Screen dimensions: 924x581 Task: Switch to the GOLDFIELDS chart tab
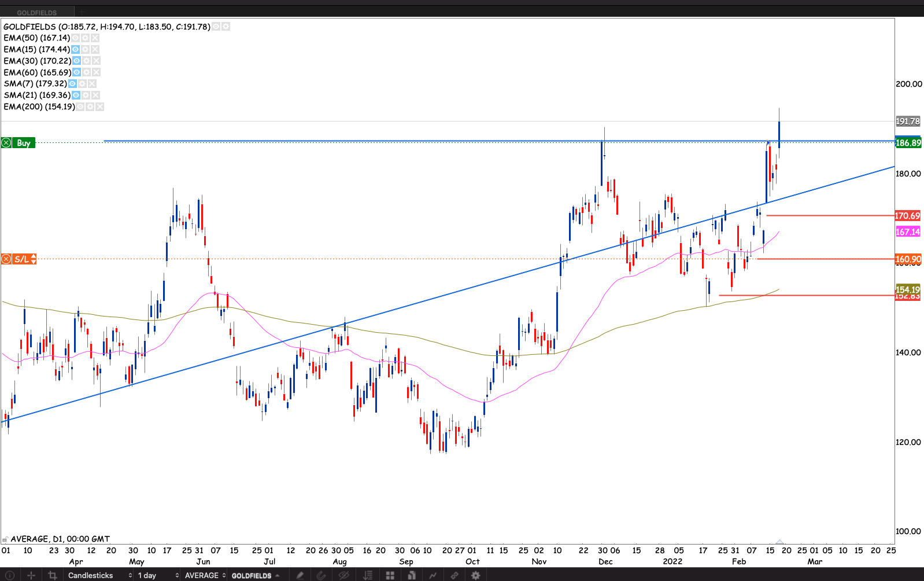tap(37, 12)
